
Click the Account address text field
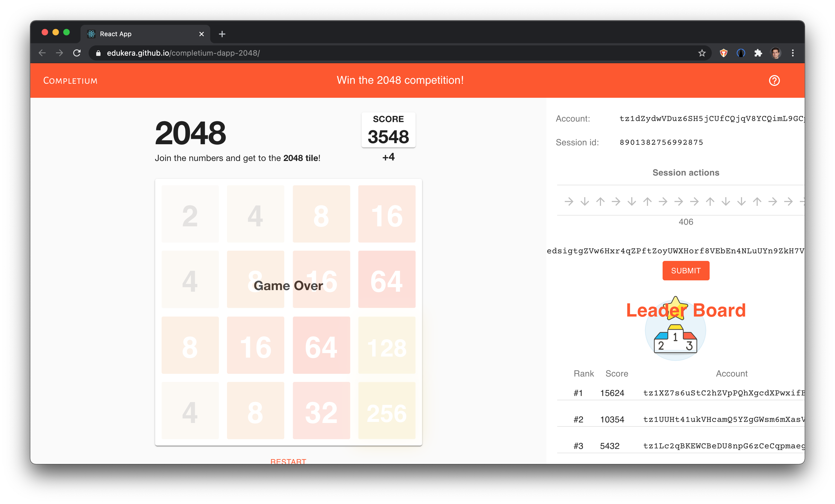pyautogui.click(x=710, y=119)
